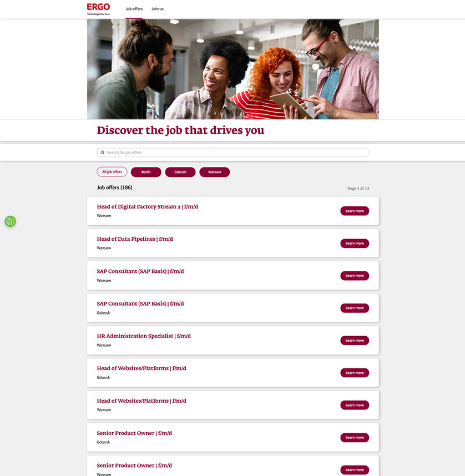Learn more about Head of Websites/Platforms Warsaw
Viewport: 465px width, 476px height.
pyautogui.click(x=355, y=405)
